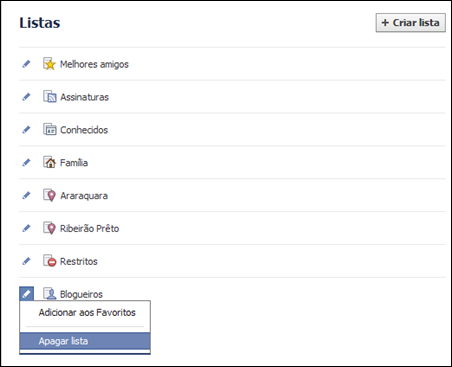This screenshot has height=367, width=452.
Task: Click the Araraquara location pin icon
Action: point(49,195)
